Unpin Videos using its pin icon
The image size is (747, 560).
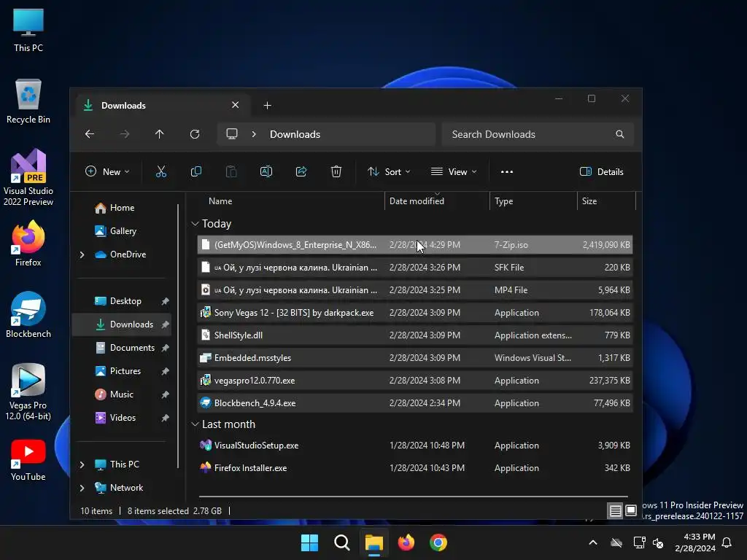click(165, 418)
